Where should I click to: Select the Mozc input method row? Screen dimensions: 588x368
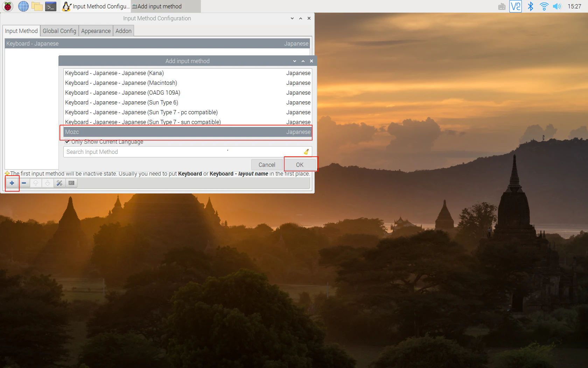187,132
